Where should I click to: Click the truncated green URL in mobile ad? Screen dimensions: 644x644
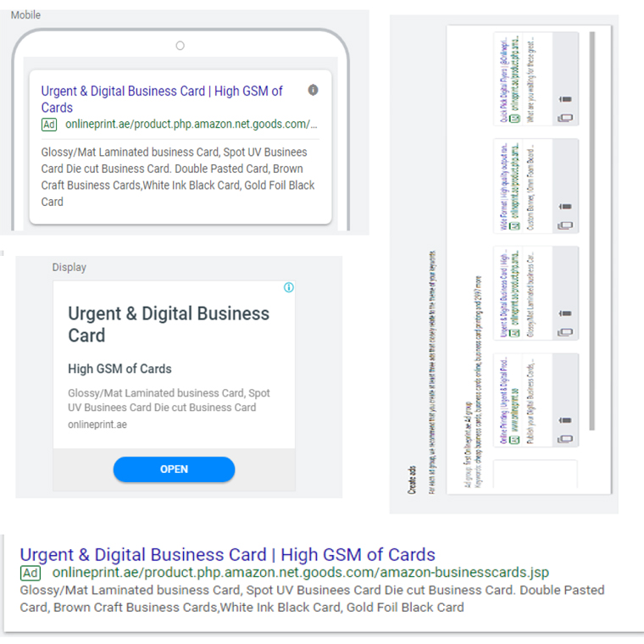[x=192, y=124]
